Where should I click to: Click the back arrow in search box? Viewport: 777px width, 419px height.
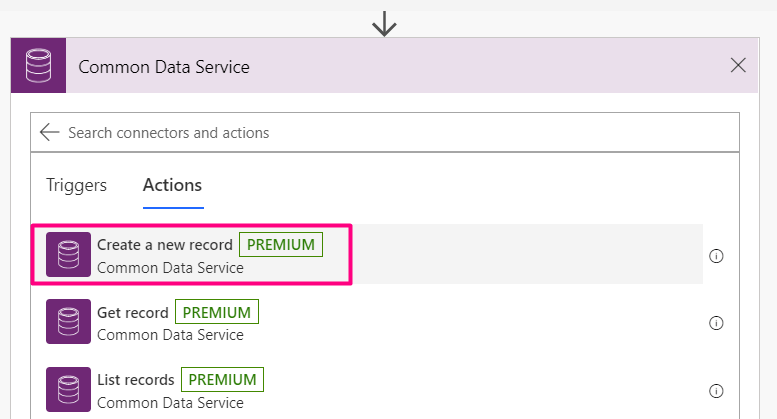50,132
